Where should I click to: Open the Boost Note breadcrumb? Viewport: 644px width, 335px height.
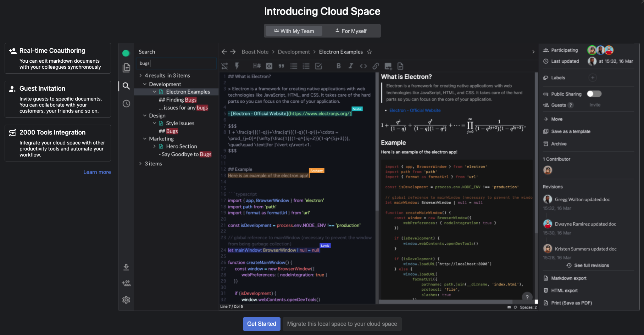point(255,52)
